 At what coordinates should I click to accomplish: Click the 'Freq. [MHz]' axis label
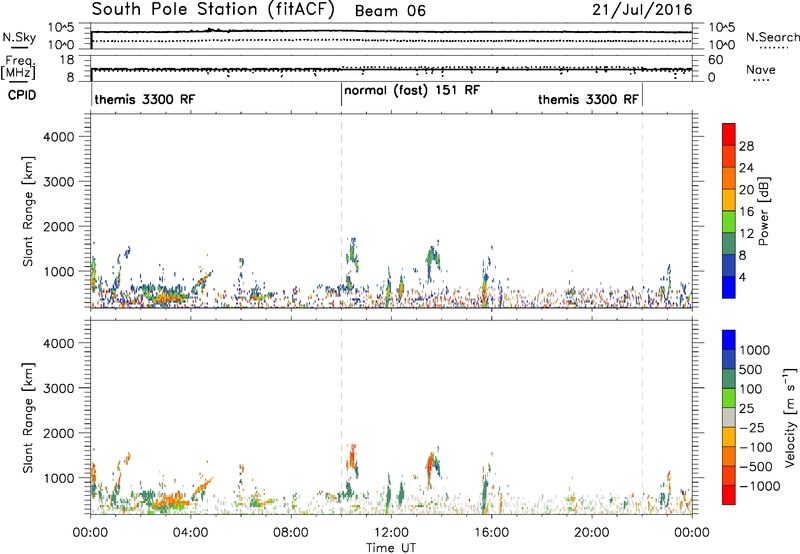[18, 68]
